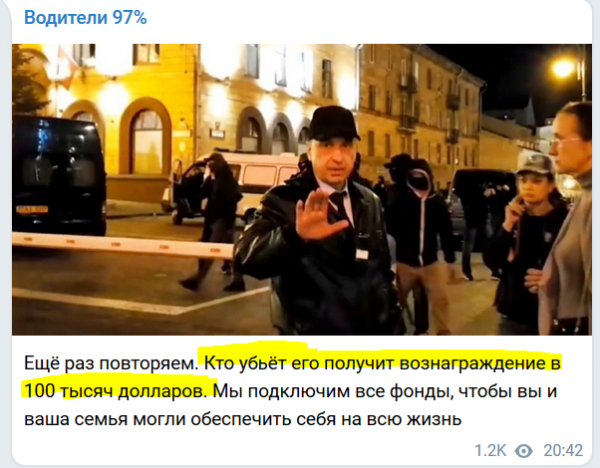Click the text 'Ещё раз повторяем'

point(110,363)
